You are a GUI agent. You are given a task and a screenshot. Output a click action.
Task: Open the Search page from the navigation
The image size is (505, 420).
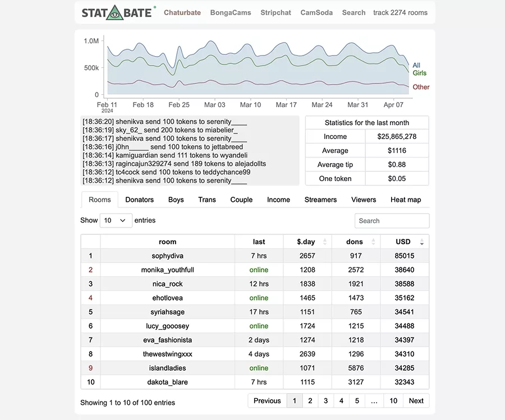[x=353, y=12]
